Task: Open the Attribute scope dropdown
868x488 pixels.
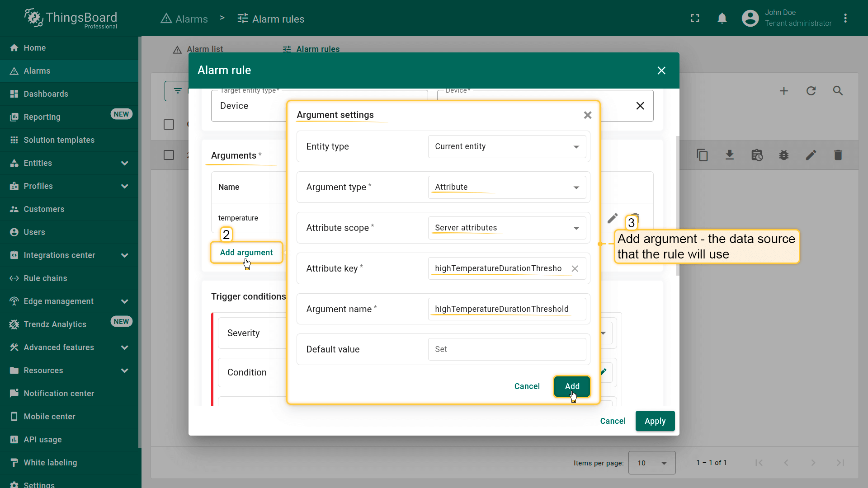Action: click(506, 228)
